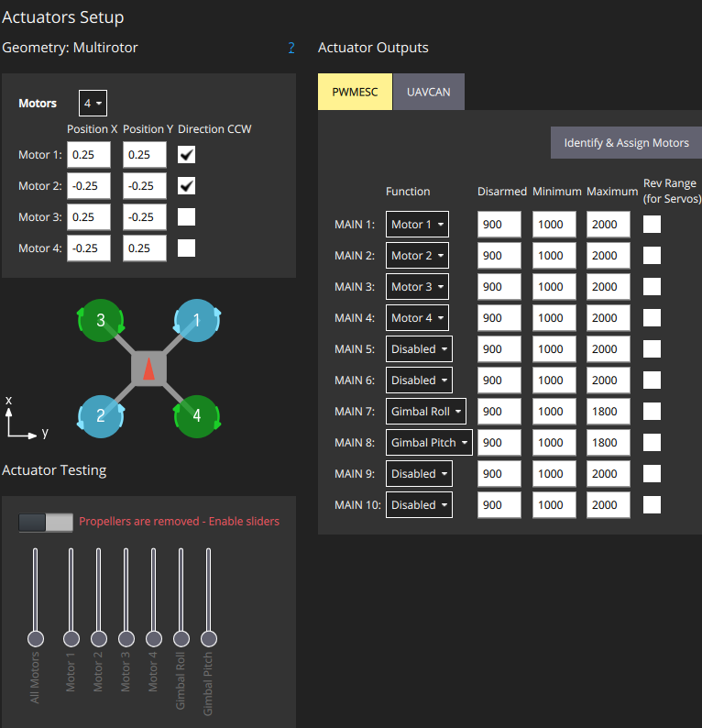Check Rev Range box for MAIN 7
The image size is (702, 728).
coord(652,412)
